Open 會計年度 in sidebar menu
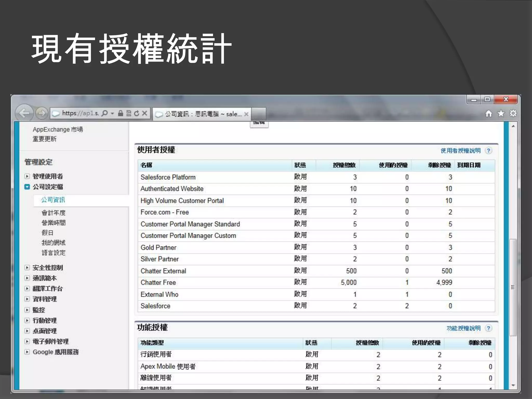The image size is (532, 399). click(x=54, y=213)
